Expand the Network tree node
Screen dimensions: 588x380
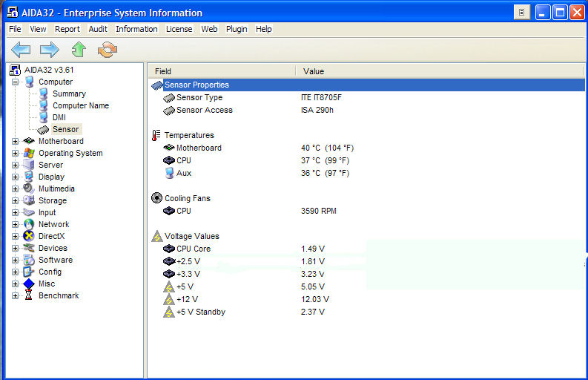[x=15, y=225]
